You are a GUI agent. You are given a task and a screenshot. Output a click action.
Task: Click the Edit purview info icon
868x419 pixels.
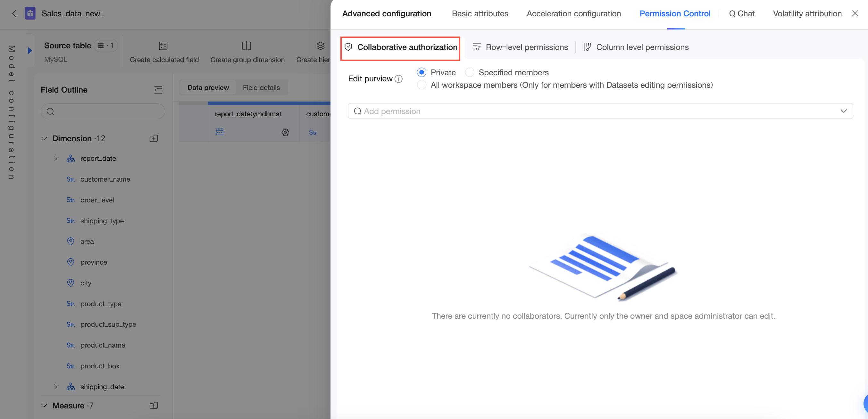point(399,79)
